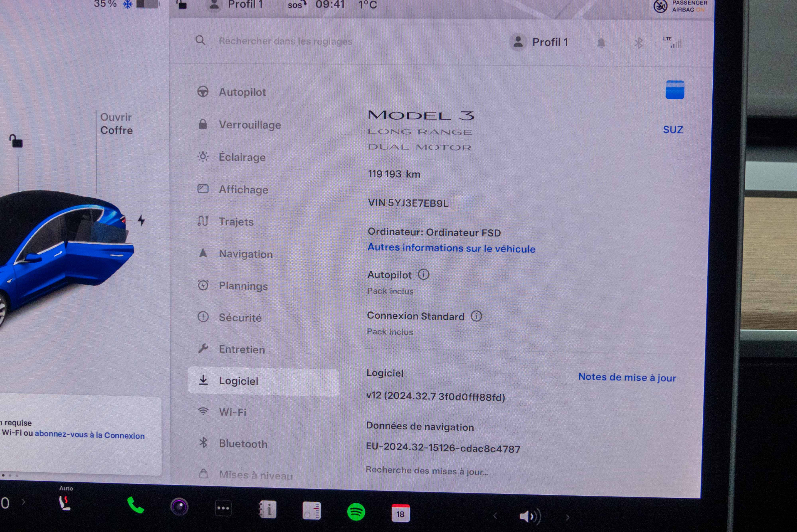Open the dashcam camera app
The height and width of the screenshot is (532, 797).
click(179, 507)
